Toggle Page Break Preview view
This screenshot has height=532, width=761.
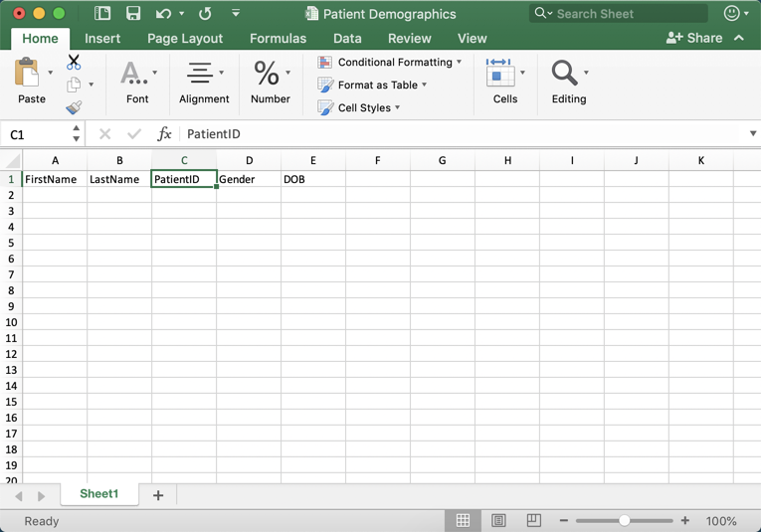(534, 521)
